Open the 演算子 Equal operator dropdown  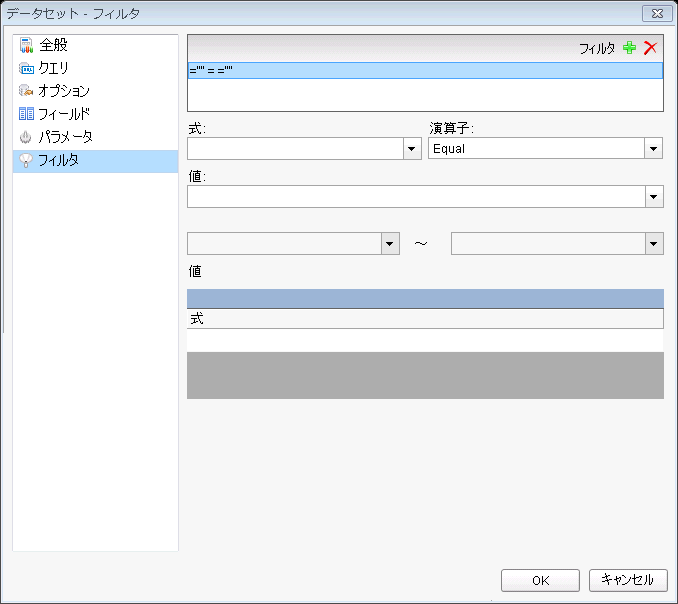[653, 149]
